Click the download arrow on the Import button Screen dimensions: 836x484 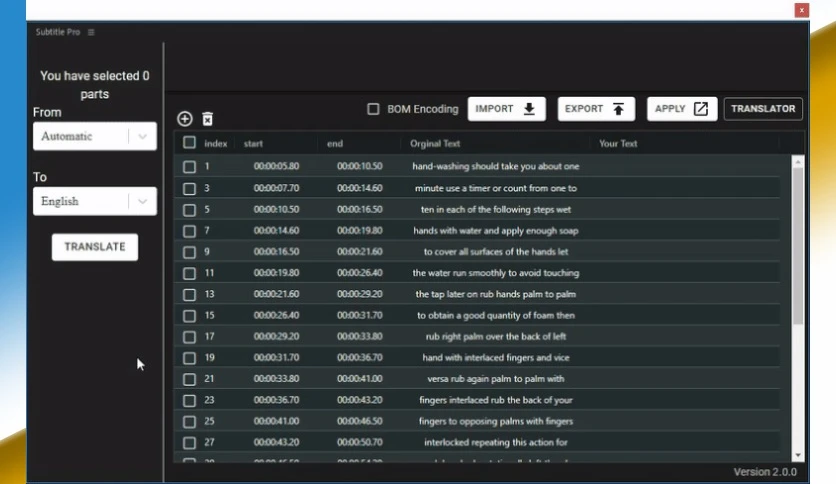coord(529,109)
